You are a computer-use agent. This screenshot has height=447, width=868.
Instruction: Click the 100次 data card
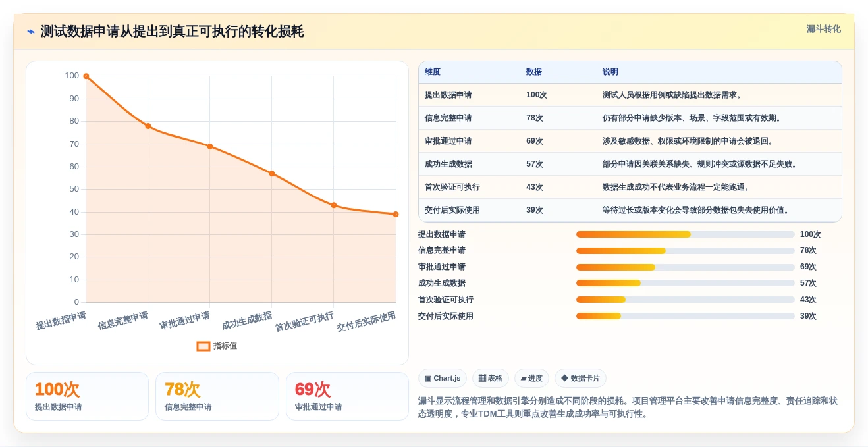(x=87, y=396)
